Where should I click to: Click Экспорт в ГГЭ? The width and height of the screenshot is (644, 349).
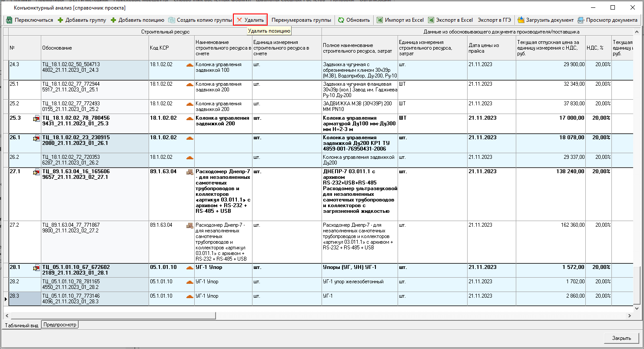click(494, 20)
